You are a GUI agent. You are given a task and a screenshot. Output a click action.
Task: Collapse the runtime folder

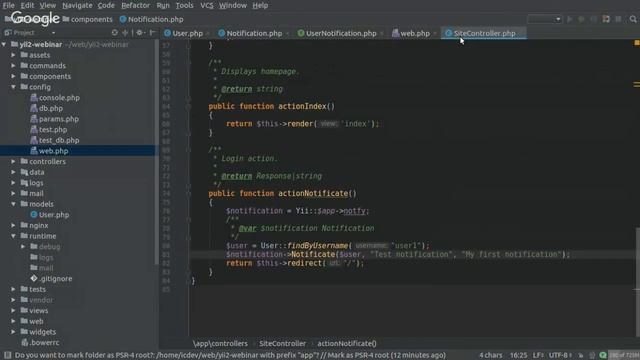[13, 236]
